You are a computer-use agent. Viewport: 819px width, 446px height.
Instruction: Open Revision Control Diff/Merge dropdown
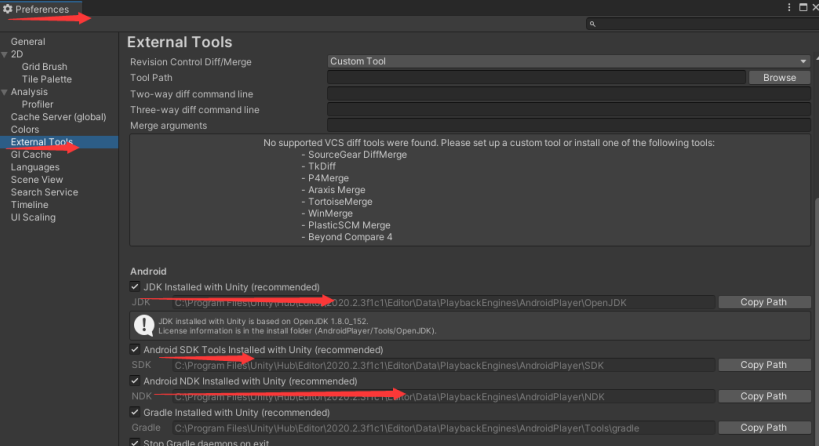click(568, 61)
